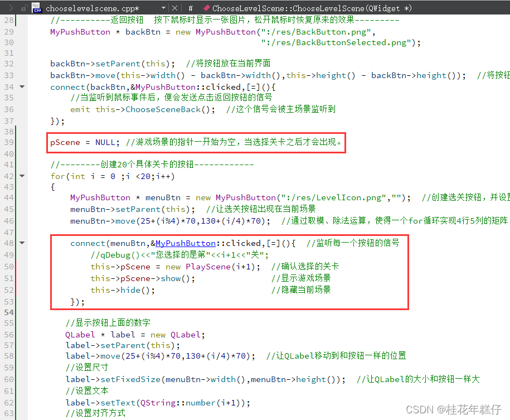Click the underlined MyPushButton link on line 48
510x420 pixels.
(186, 243)
